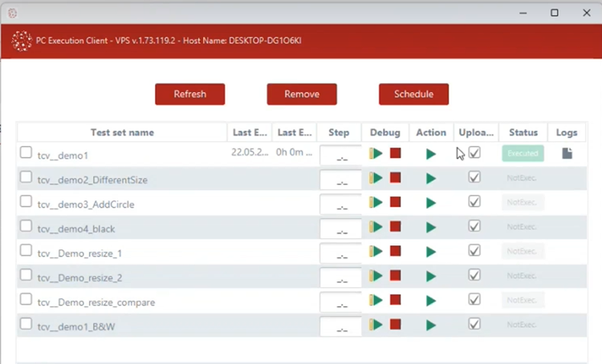Open the Schedule dialog button
The width and height of the screenshot is (602, 364).
pos(413,94)
